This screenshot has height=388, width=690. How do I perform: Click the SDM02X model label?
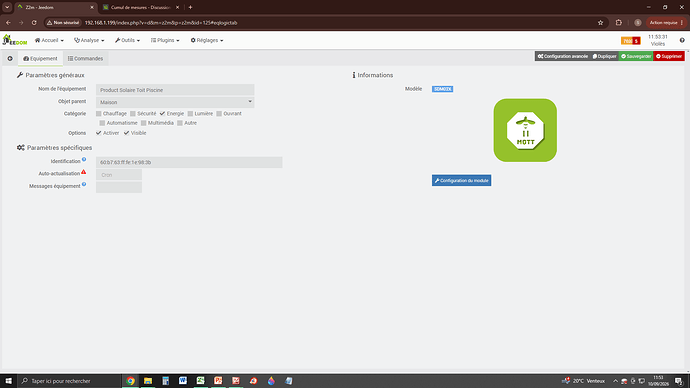pyautogui.click(x=442, y=89)
